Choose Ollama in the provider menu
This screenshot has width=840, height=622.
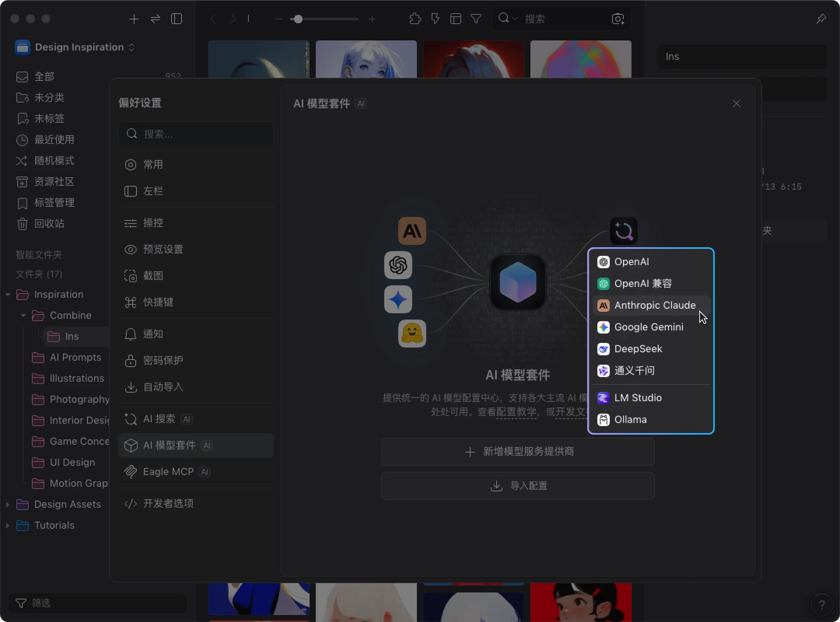tap(630, 419)
